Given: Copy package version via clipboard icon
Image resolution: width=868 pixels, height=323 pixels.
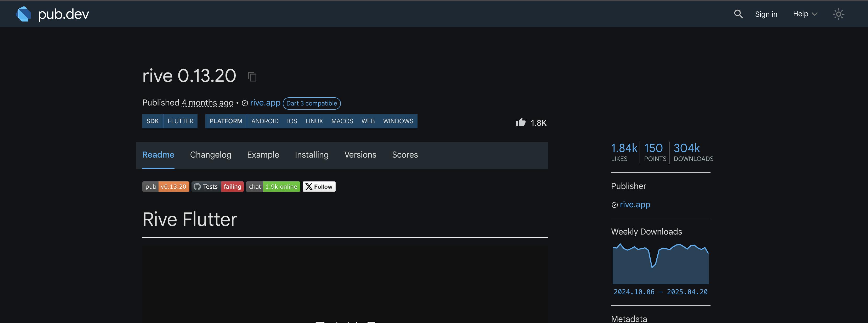Looking at the screenshot, I should point(252,76).
